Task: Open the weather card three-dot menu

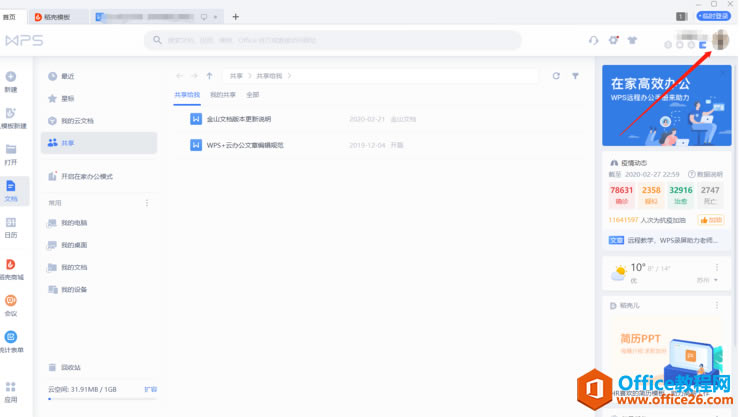Action: click(717, 267)
